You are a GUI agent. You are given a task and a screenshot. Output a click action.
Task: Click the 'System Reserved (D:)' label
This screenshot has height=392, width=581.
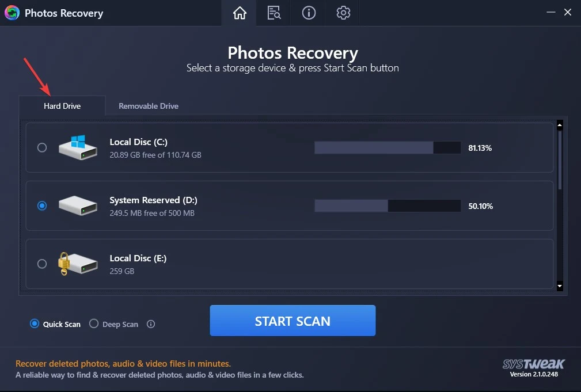click(153, 200)
